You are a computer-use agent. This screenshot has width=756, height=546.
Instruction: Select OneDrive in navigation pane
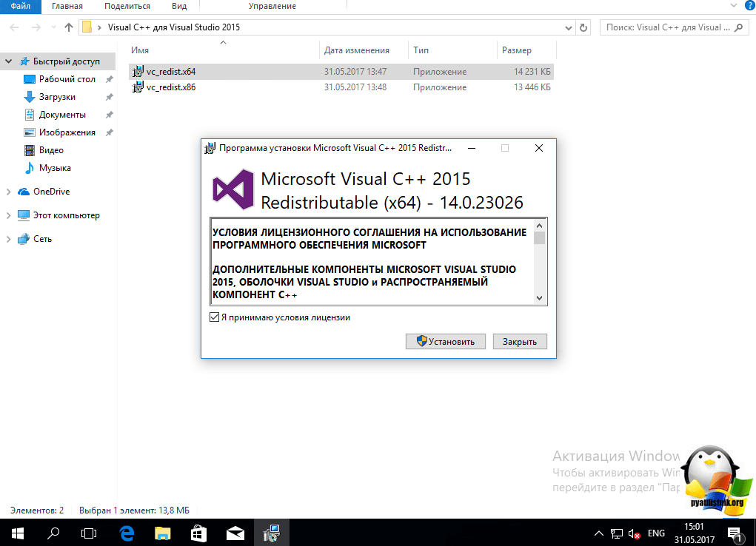[51, 192]
